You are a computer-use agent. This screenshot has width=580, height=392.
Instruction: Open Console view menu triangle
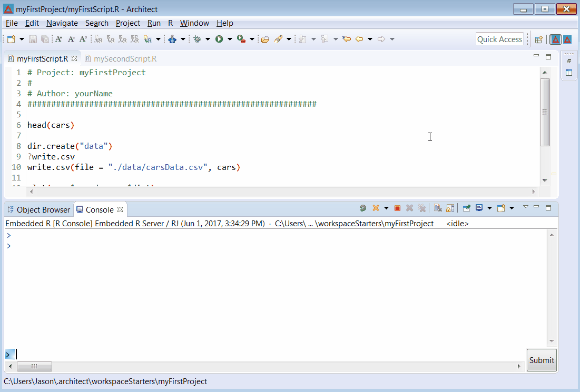point(526,207)
